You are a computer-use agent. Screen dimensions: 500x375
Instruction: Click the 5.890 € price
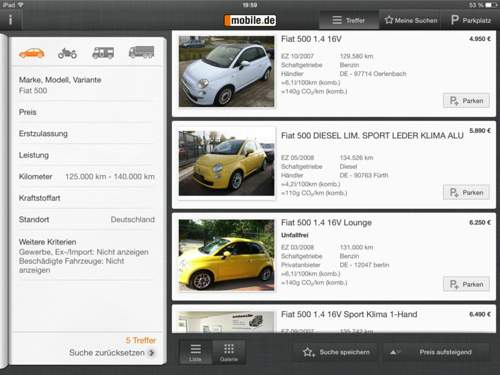[x=480, y=130]
